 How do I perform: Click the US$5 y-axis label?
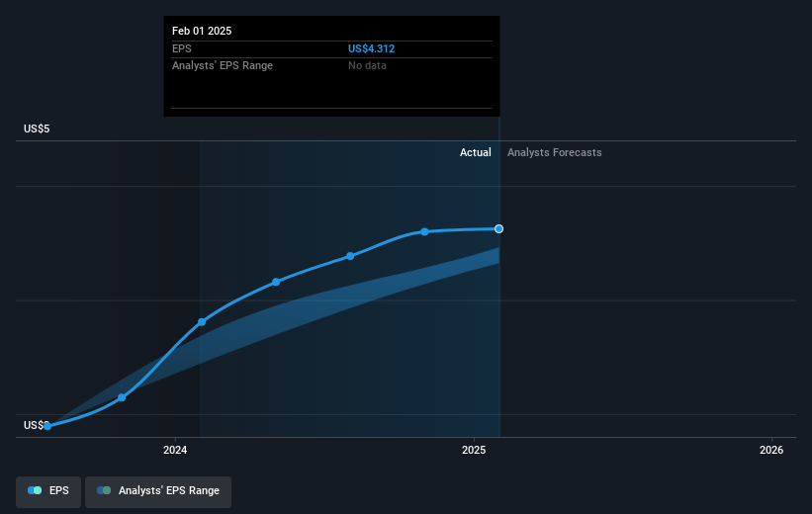[x=37, y=128]
